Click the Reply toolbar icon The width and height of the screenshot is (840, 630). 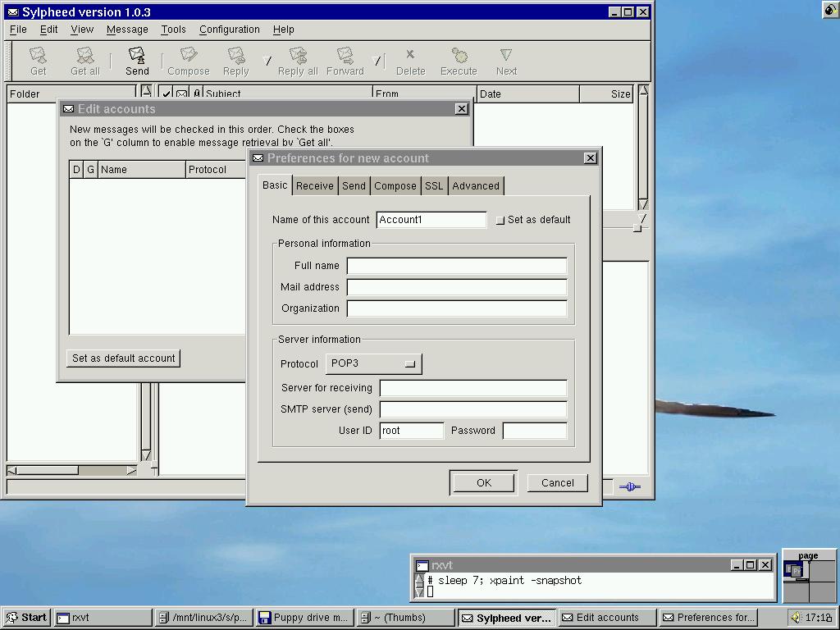(235, 61)
